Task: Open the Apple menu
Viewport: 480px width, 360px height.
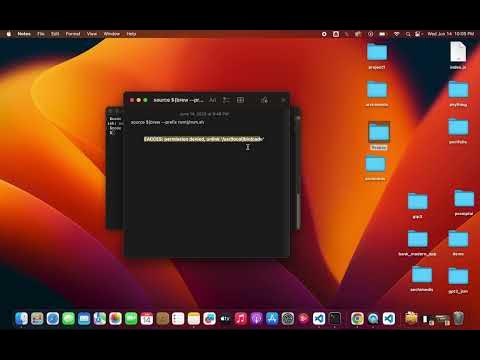Action: [9, 34]
